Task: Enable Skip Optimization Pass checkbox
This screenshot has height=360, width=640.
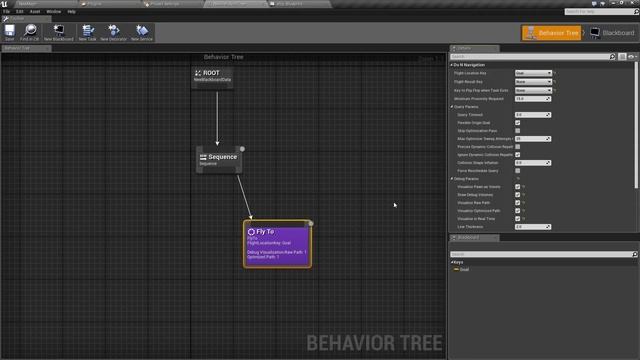Action: click(518, 131)
